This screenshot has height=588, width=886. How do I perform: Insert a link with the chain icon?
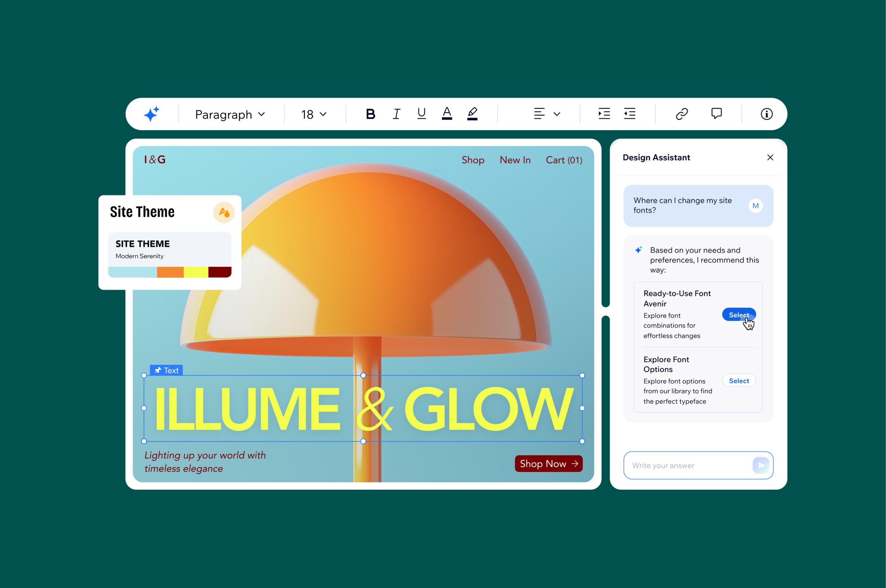(682, 113)
